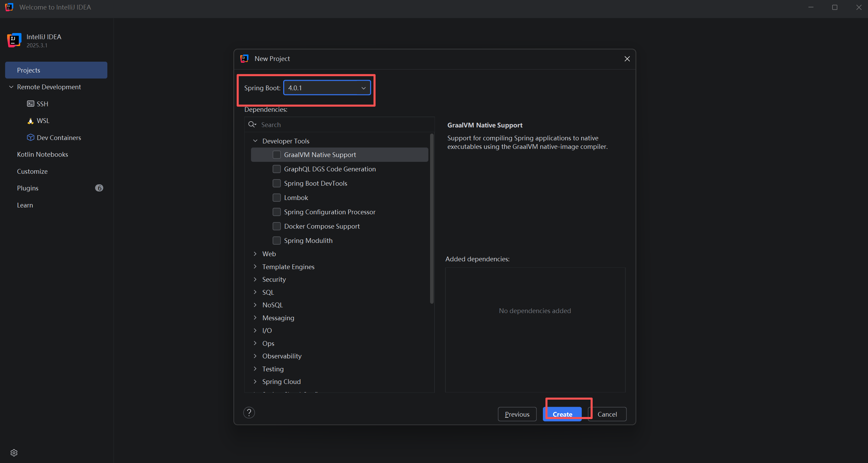Switch to the Customize section

click(x=32, y=171)
